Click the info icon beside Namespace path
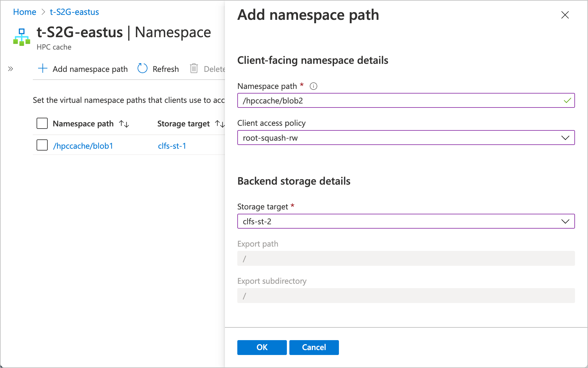Screen dimensions: 588x368 [313, 86]
